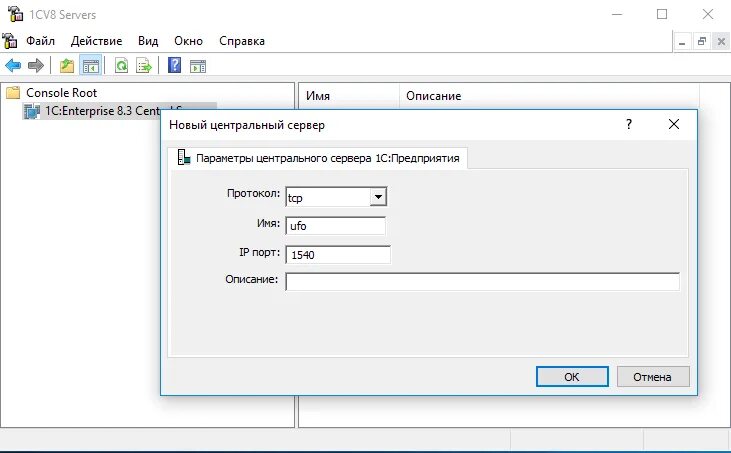
Task: Click the IP порт field with 1540
Action: [338, 254]
